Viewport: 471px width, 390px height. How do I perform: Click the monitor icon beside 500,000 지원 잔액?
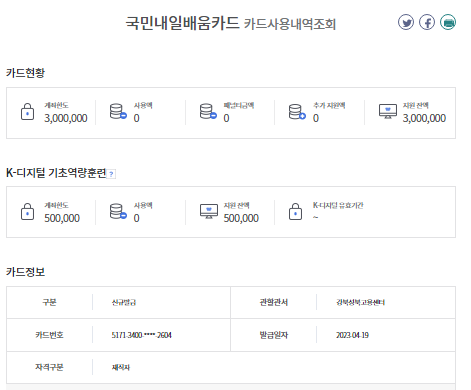pos(209,211)
